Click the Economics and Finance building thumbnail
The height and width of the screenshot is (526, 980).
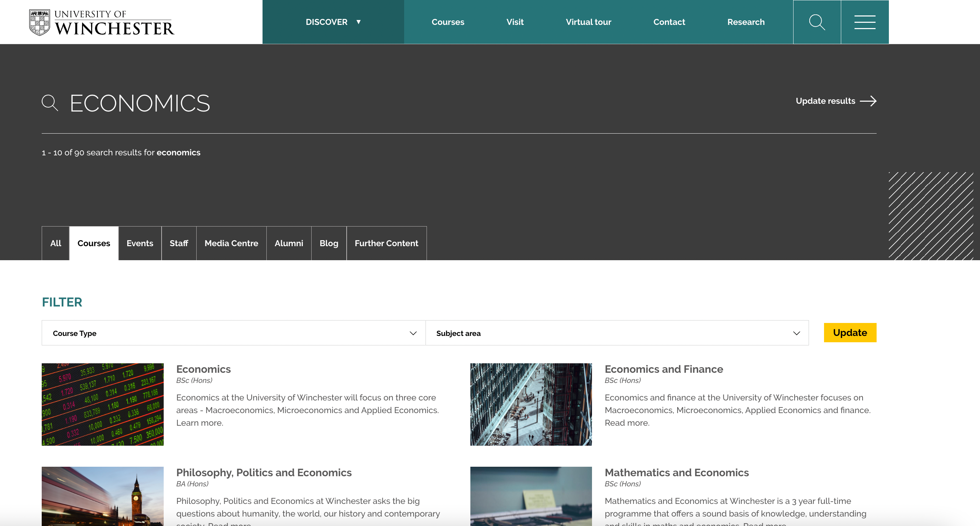[531, 404]
